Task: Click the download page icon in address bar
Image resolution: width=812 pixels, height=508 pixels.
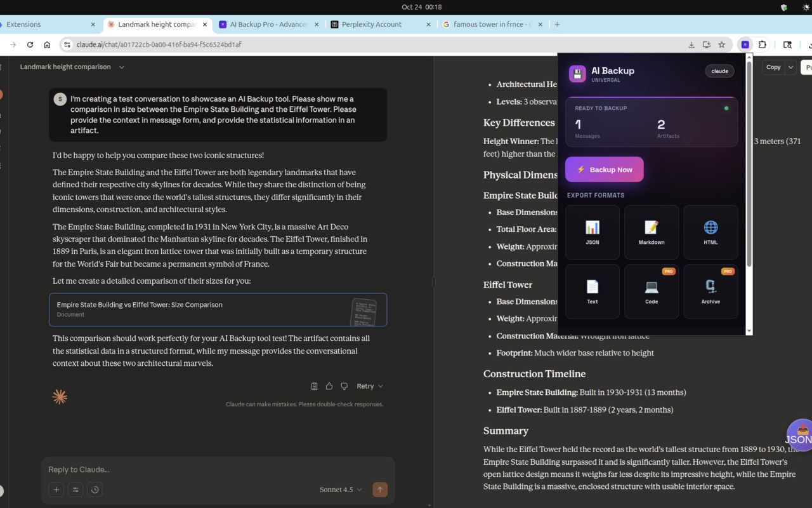Action: tap(691, 44)
